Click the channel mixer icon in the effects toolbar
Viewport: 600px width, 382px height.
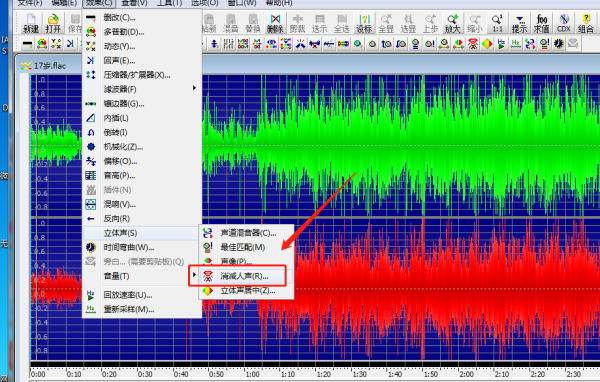click(530, 44)
